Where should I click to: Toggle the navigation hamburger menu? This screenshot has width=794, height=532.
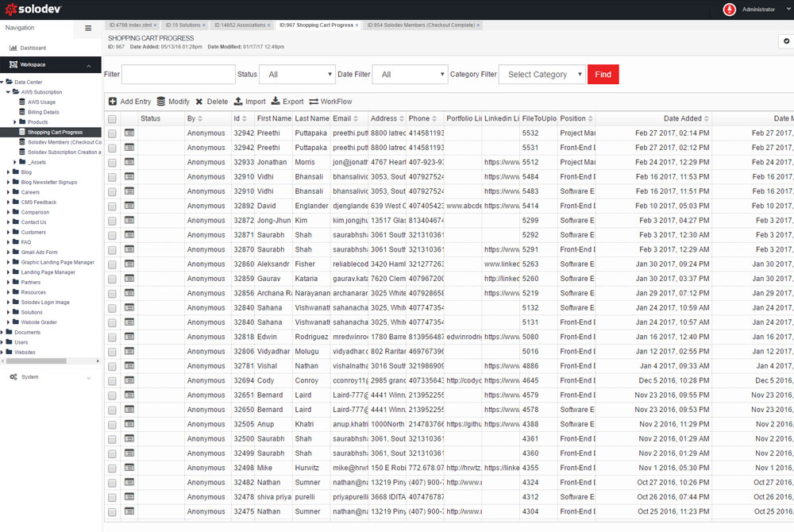point(88,28)
